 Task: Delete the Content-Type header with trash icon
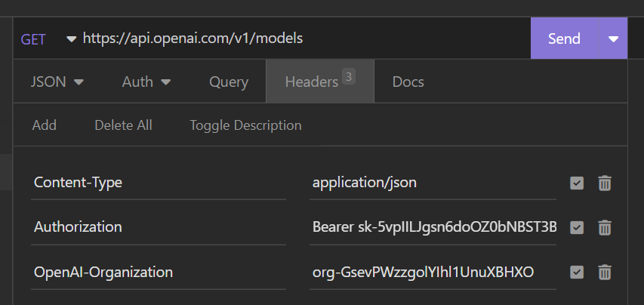605,183
